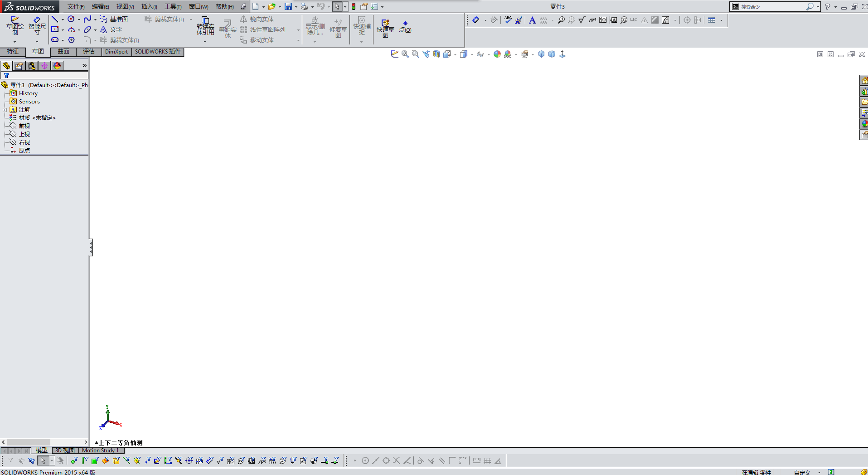Switch to the 3D 视图 bottom tab
The width and height of the screenshot is (868, 475).
pos(65,451)
